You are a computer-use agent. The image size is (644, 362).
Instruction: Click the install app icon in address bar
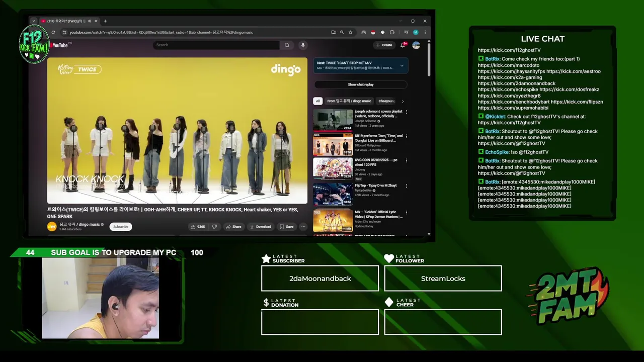[x=333, y=32]
